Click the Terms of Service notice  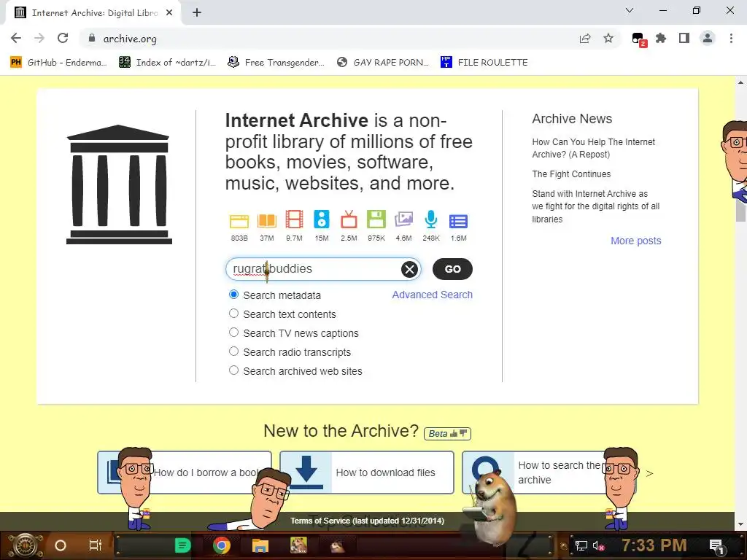click(368, 521)
